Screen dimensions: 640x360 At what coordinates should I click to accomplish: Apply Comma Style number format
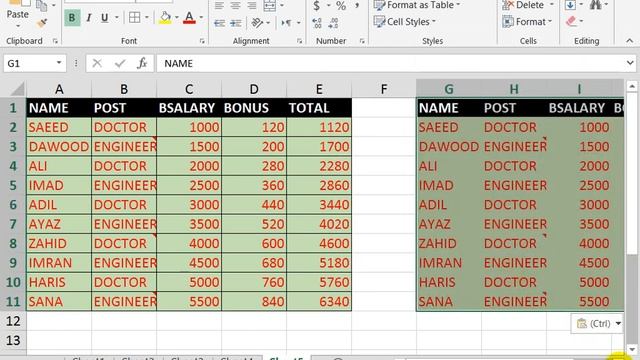coord(357,5)
